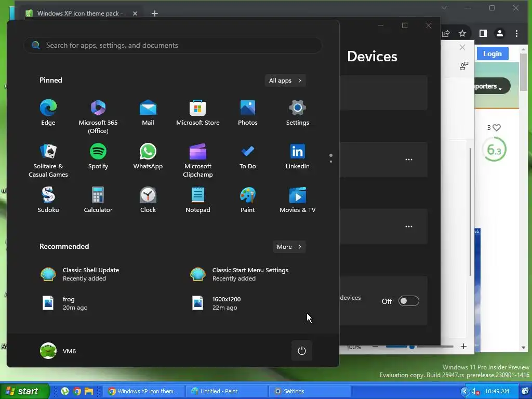Click the XP-style start button
The image size is (532, 399).
(x=24, y=391)
